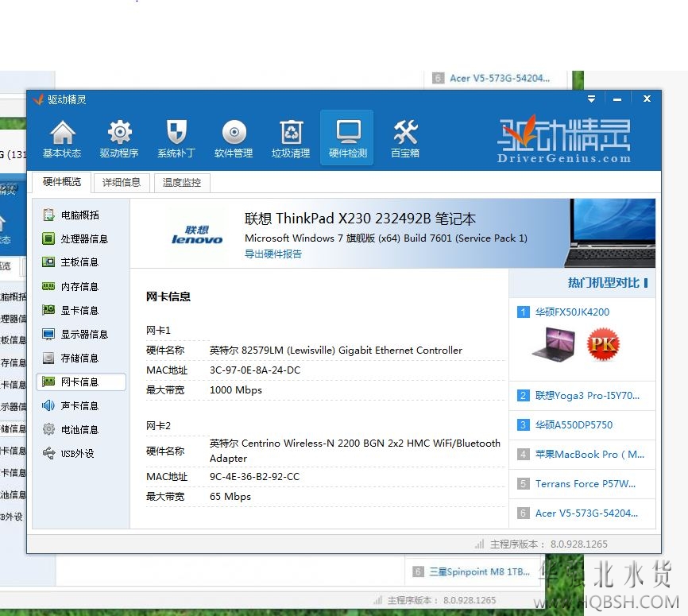The image size is (688, 616).
Task: Click the 存储信息 disk icon
Action: 48,358
